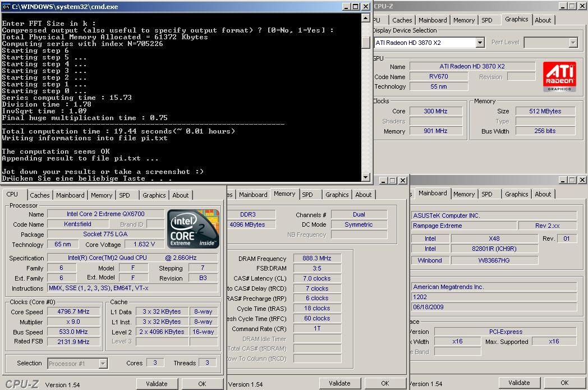Click the cmd window scrollbar down arrow
588x390 pixels.
pyautogui.click(x=366, y=177)
